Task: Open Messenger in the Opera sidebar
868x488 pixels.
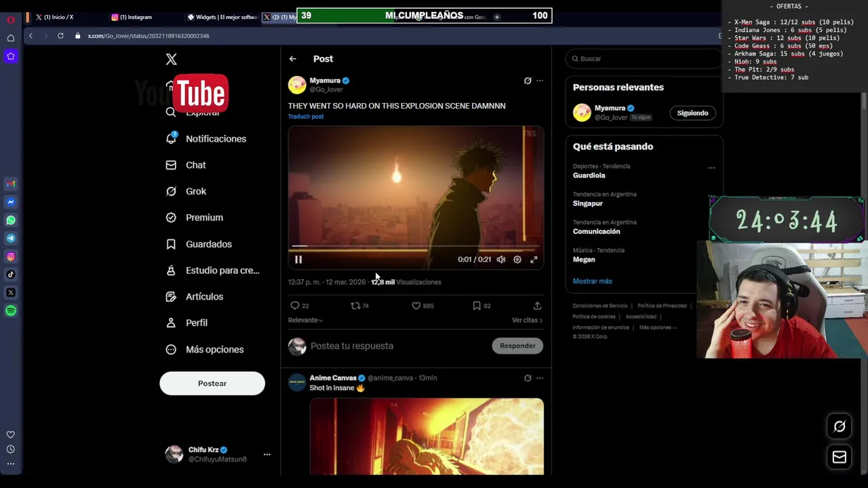Action: pyautogui.click(x=11, y=202)
